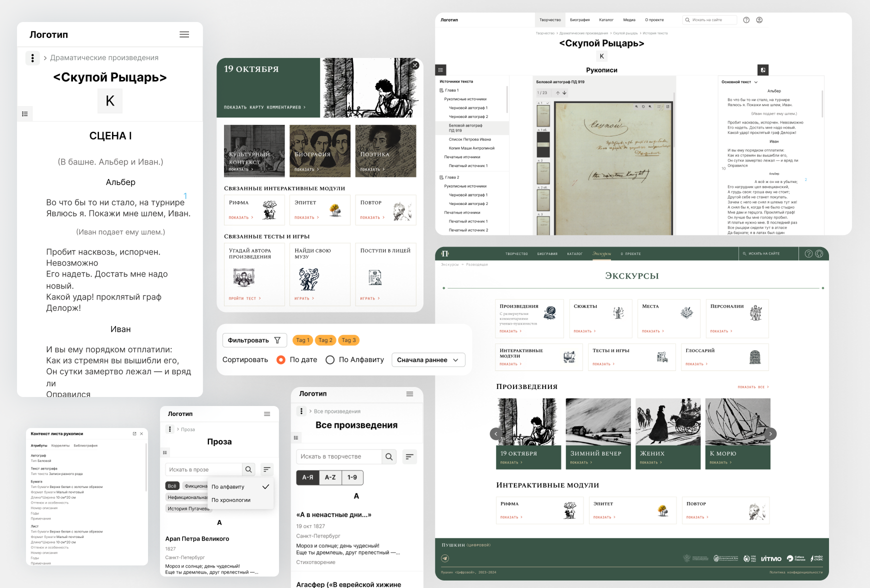Collapse the Основной текст section chevron

[x=755, y=81]
